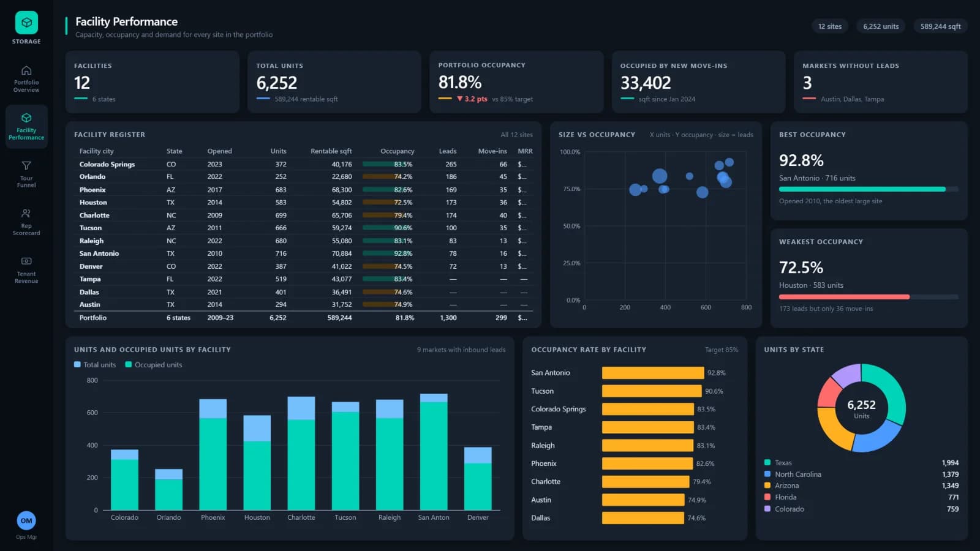Click 9 markets with inbound leads text

click(x=461, y=350)
